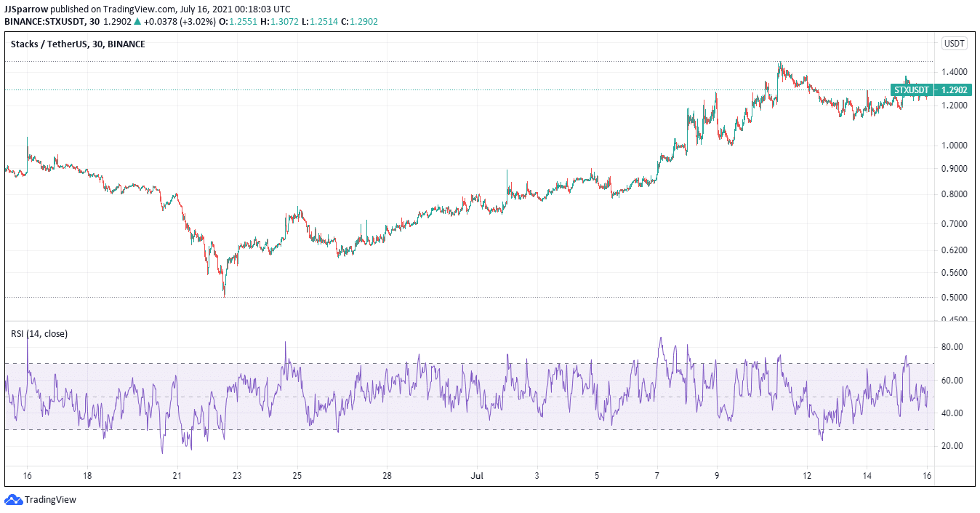Click the TradingView logo icon
This screenshot has width=980, height=513.
(13, 500)
